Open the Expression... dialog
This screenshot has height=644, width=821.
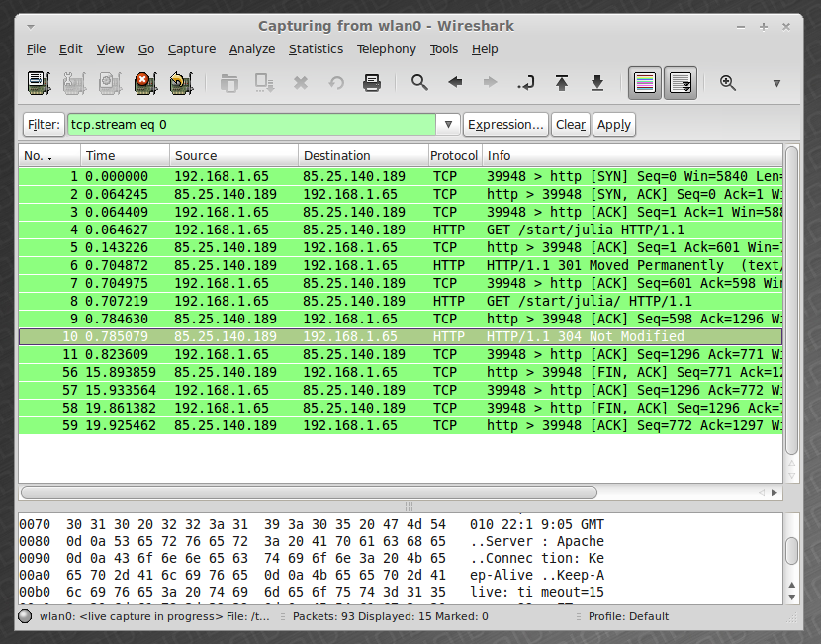[505, 124]
